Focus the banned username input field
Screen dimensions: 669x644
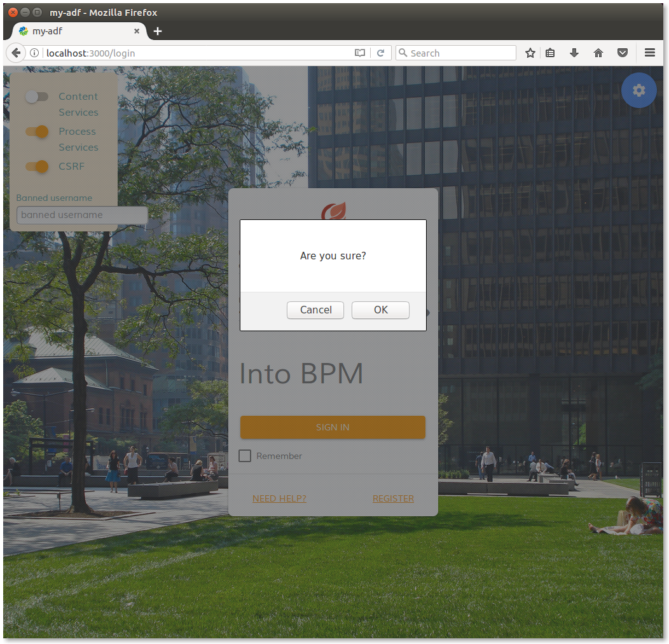pyautogui.click(x=82, y=215)
